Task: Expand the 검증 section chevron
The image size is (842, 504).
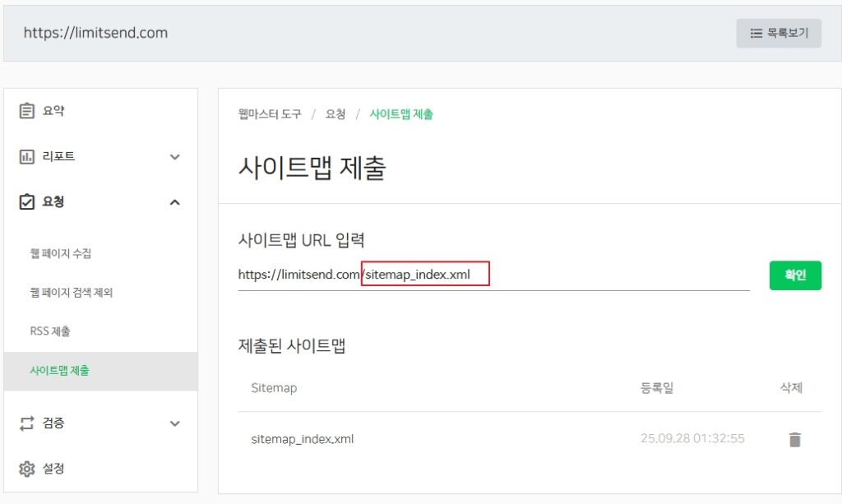Action: click(174, 424)
